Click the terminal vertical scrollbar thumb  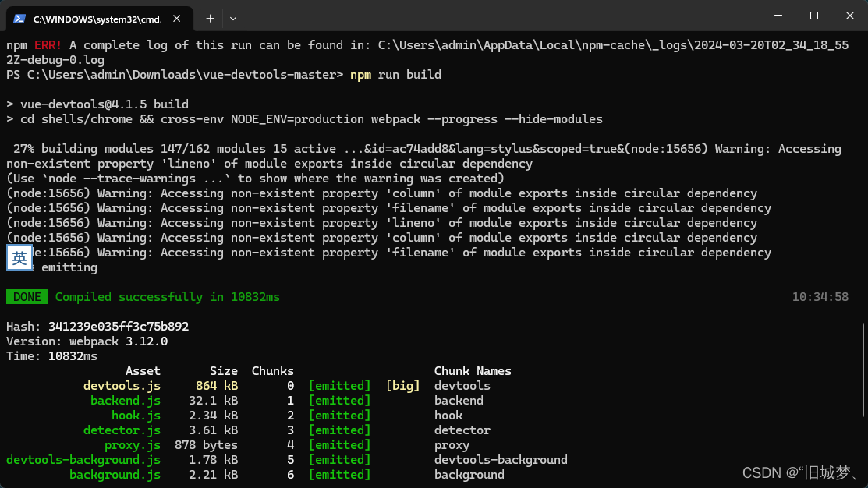pos(863,370)
